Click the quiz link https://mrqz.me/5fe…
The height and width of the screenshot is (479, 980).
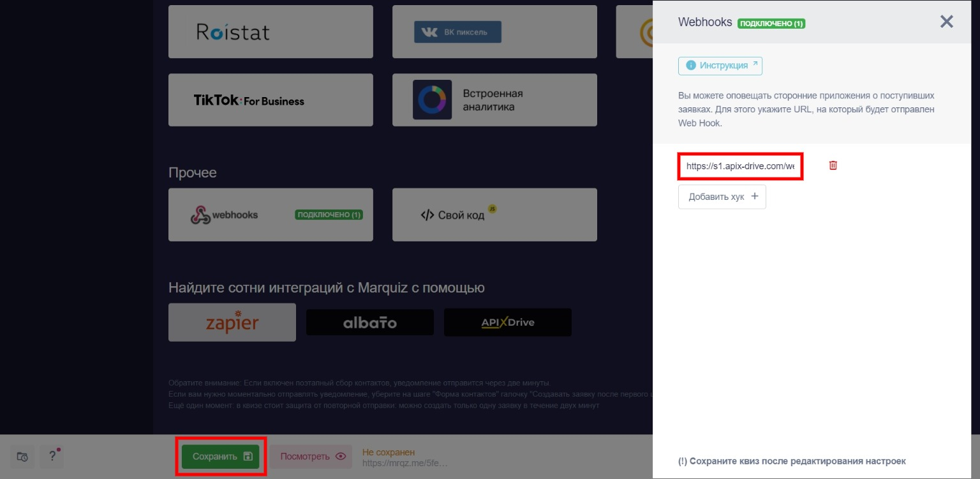405,462
